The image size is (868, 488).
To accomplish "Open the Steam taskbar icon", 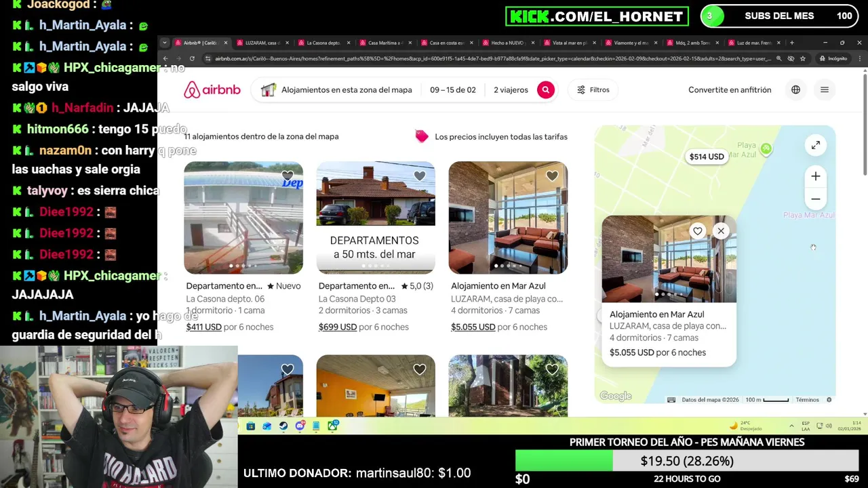I will click(x=283, y=426).
